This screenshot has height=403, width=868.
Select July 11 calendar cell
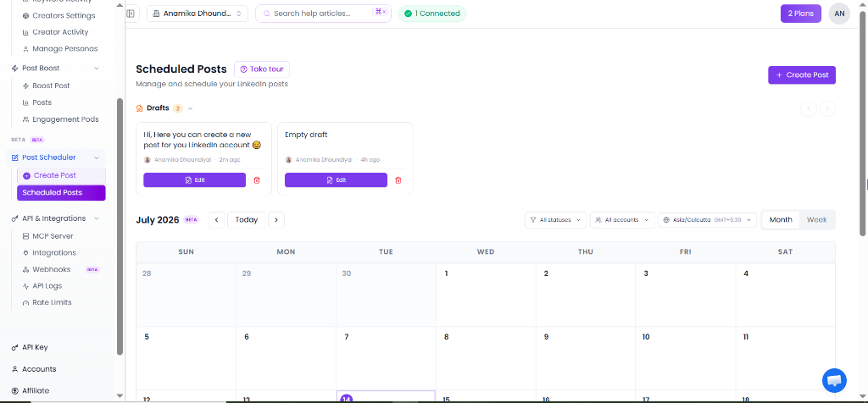(x=785, y=358)
